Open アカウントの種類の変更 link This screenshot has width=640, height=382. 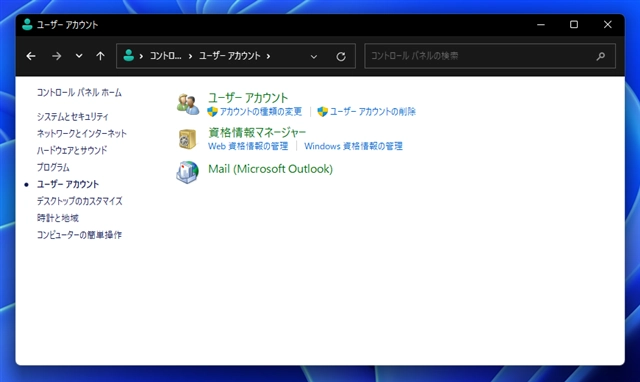pyautogui.click(x=261, y=111)
